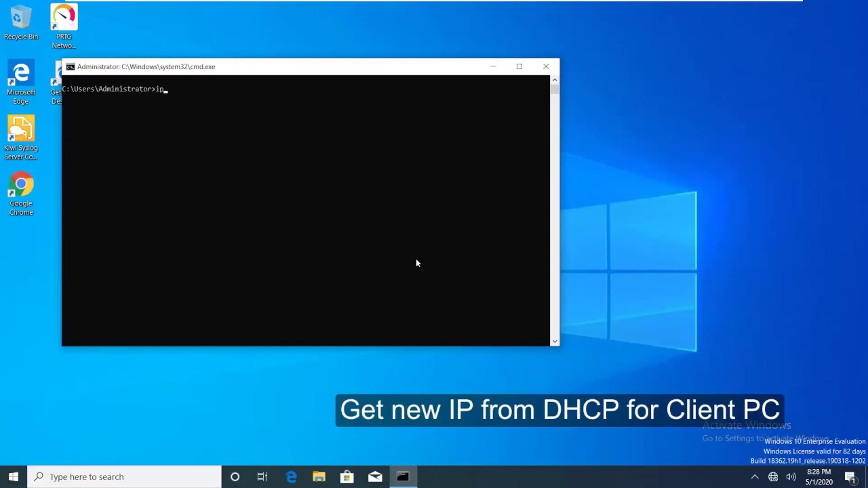Image resolution: width=868 pixels, height=488 pixels.
Task: Open Google Chrome desktop shortcut
Action: click(21, 194)
